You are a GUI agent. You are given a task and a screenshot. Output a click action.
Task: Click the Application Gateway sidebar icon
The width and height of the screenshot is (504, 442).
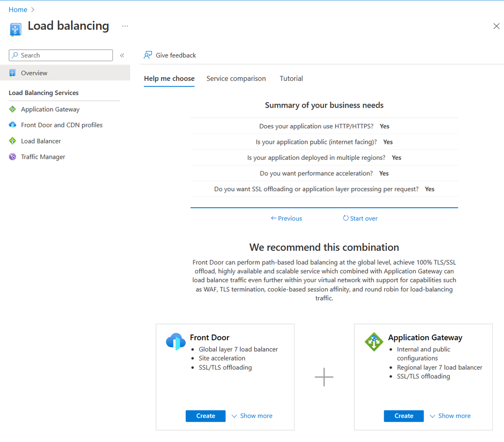coord(13,109)
